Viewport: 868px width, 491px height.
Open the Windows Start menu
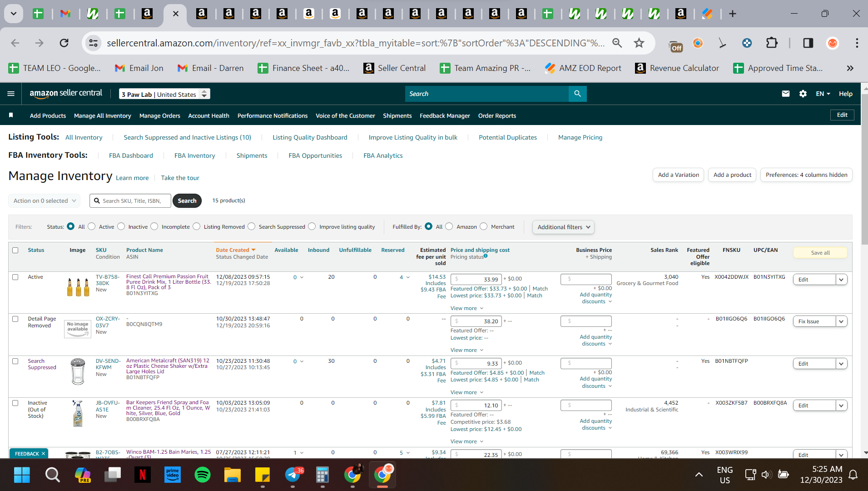click(22, 475)
